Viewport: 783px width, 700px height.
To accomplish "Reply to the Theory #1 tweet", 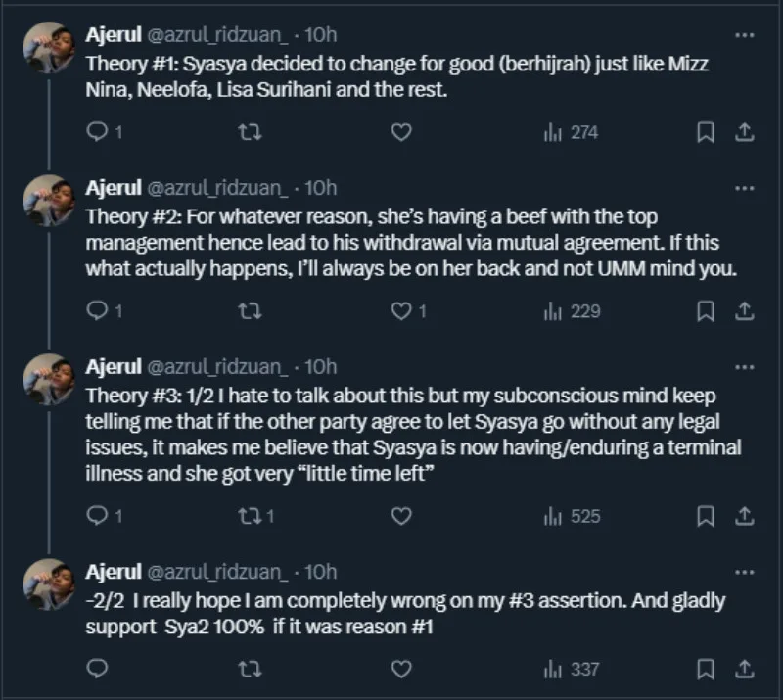I will (97, 132).
